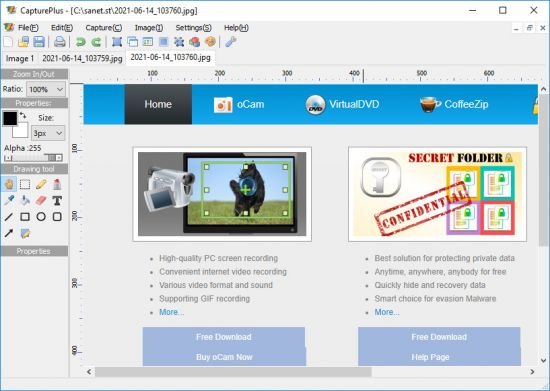The height and width of the screenshot is (391, 550).
Task: Click the black foreground color swatch
Action: pyautogui.click(x=10, y=119)
